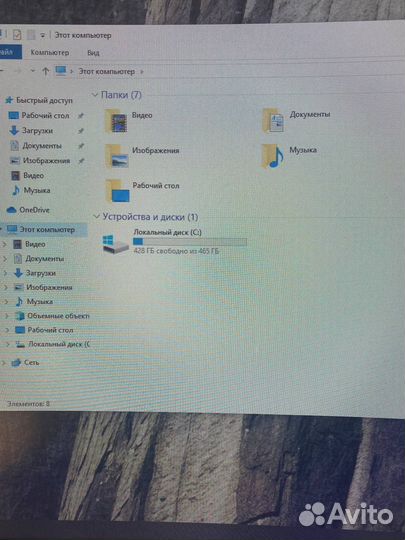Open the Видео folder in Папки
The width and height of the screenshot is (405, 540).
pyautogui.click(x=116, y=121)
